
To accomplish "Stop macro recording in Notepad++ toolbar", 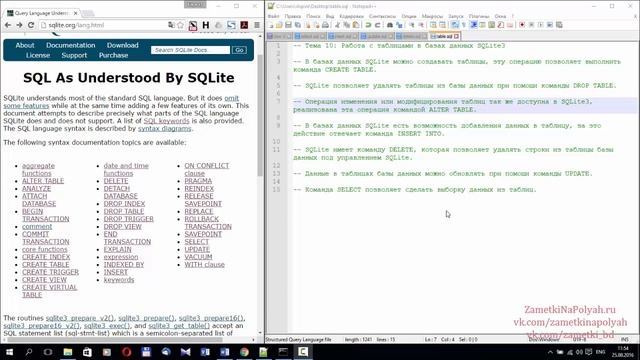I will pos(531,25).
